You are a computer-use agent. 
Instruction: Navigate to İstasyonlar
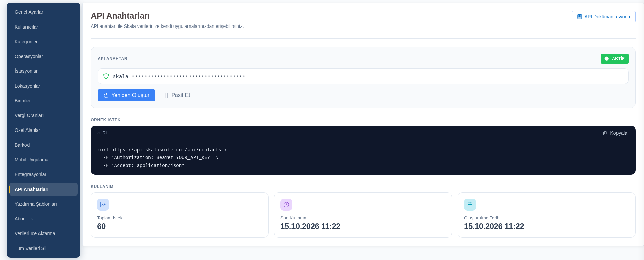pos(44,71)
